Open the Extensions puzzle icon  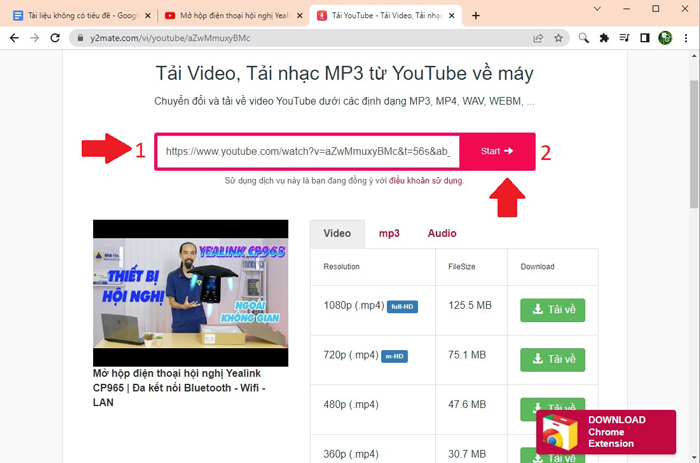click(x=604, y=38)
